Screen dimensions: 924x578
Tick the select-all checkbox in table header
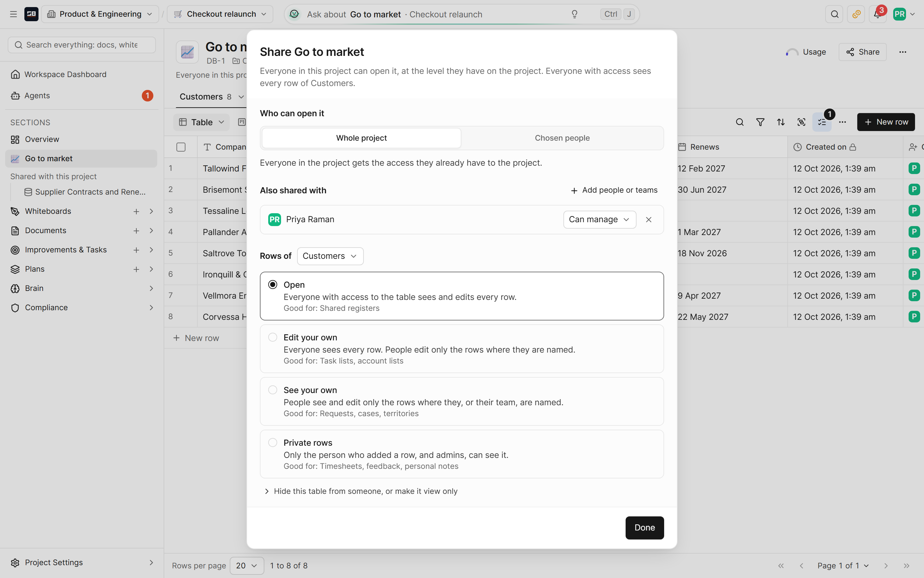coord(181,147)
